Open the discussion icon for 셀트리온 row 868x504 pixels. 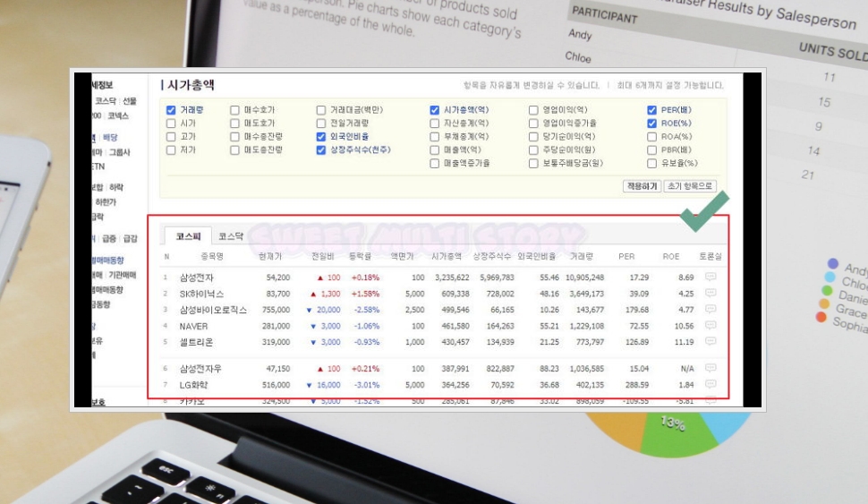coord(711,341)
